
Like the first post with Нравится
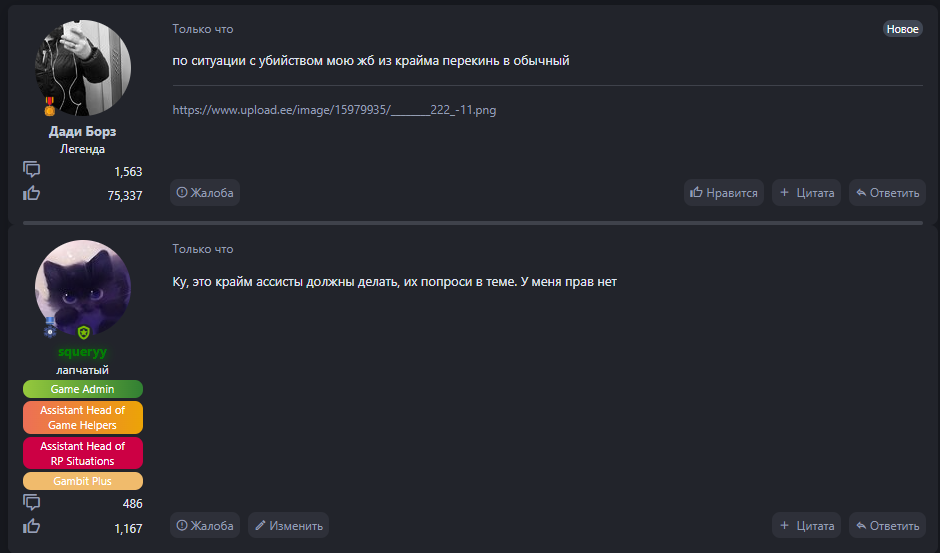click(x=724, y=193)
